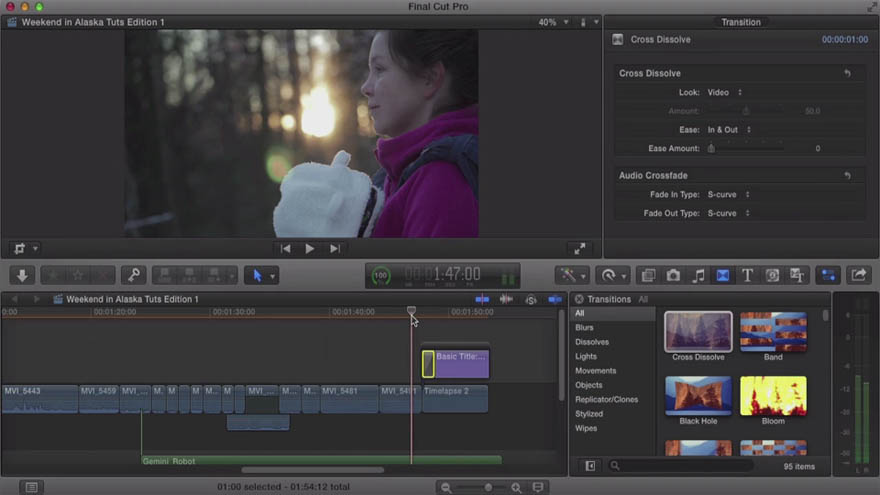880x495 pixels.
Task: Reset the Cross Dissolve section parameters
Action: click(x=847, y=73)
